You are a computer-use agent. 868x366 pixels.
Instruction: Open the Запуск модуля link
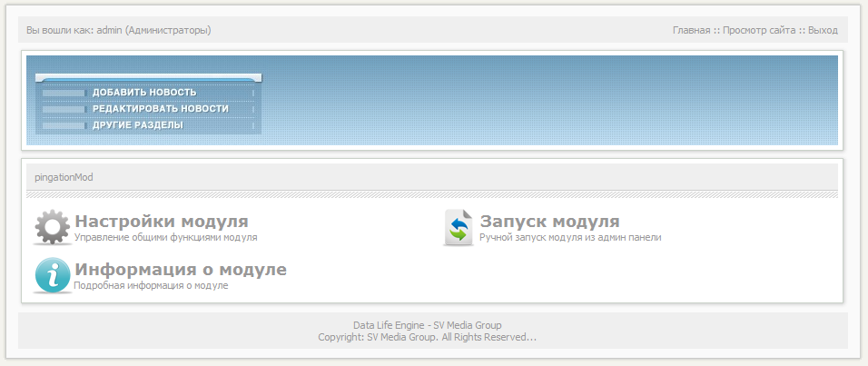pos(549,222)
